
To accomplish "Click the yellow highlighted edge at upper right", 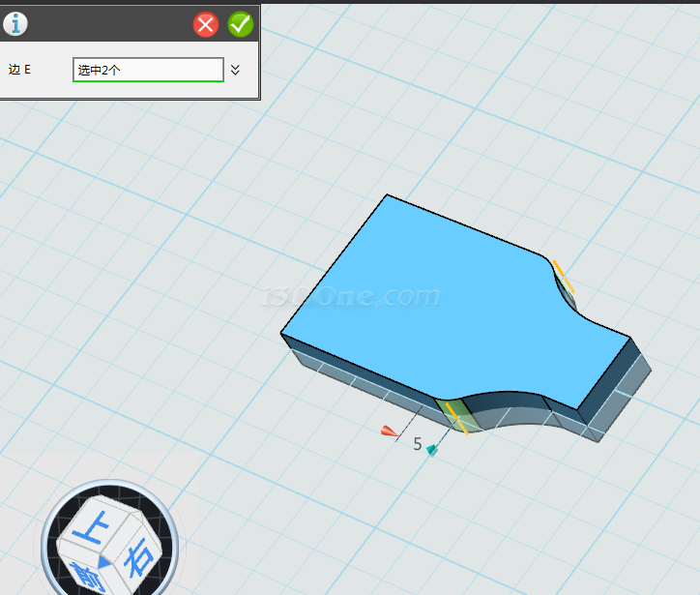I will pyautogui.click(x=563, y=276).
